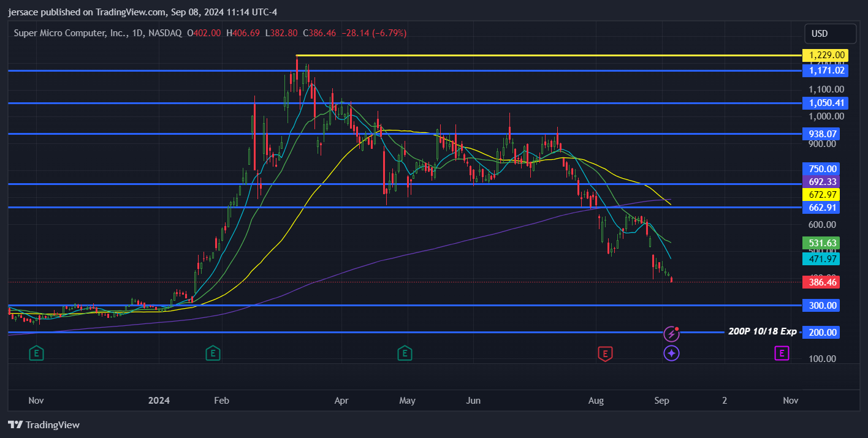Open the USD currency selector
This screenshot has width=868, height=438.
click(830, 33)
